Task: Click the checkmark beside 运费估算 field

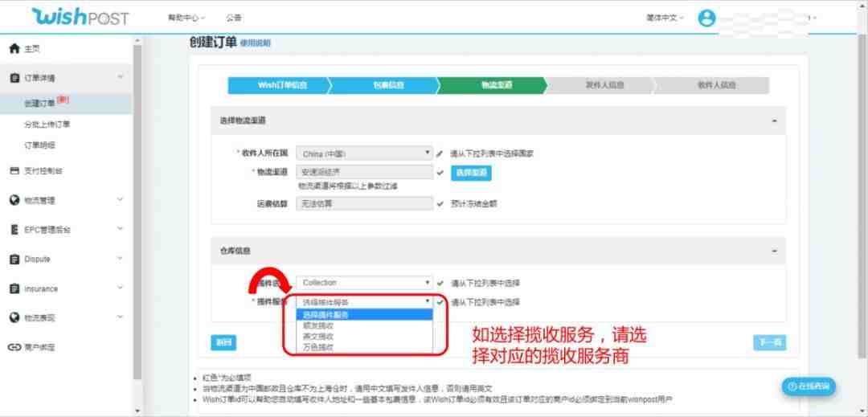Action: click(x=440, y=203)
